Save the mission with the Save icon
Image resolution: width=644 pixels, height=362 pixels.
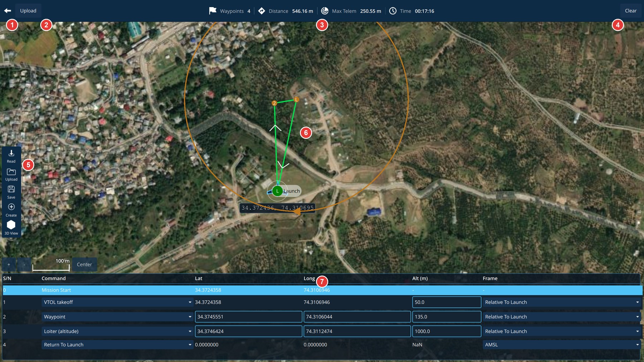(11, 192)
